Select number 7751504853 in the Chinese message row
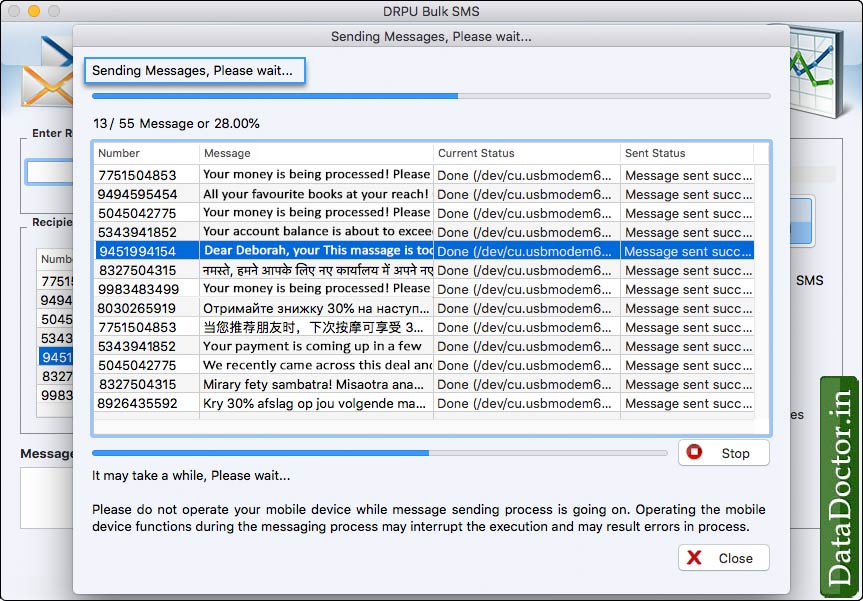The height and width of the screenshot is (601, 863). [x=137, y=327]
